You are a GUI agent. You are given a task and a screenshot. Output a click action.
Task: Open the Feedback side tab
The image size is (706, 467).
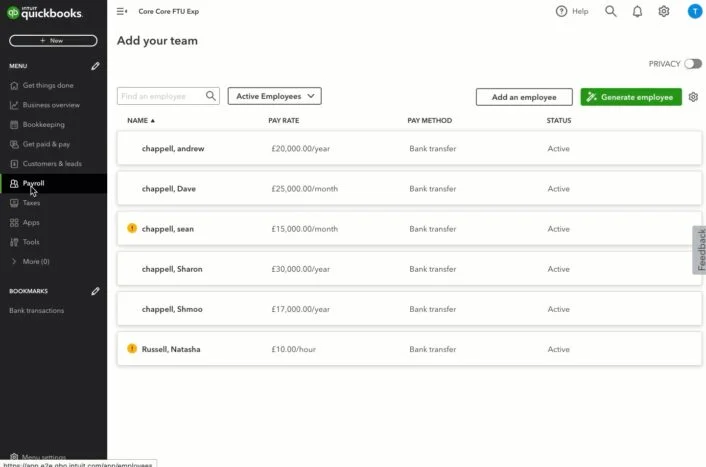(700, 250)
